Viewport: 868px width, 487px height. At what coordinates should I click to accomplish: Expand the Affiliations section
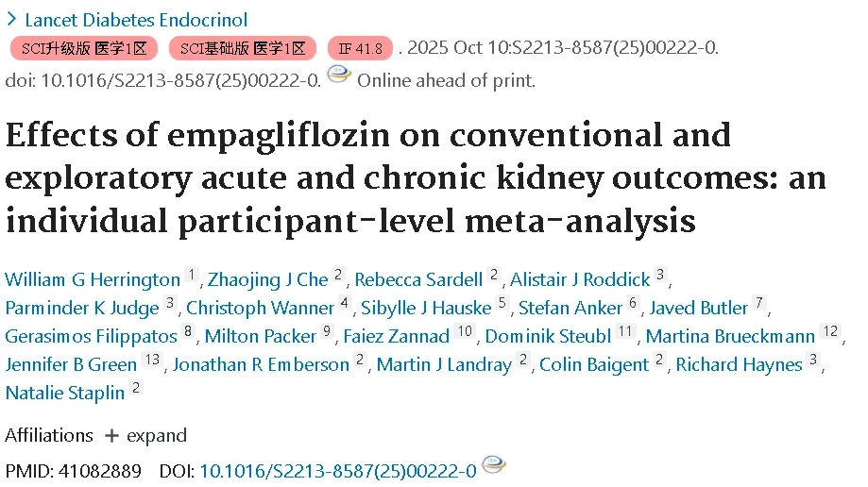[x=146, y=435]
